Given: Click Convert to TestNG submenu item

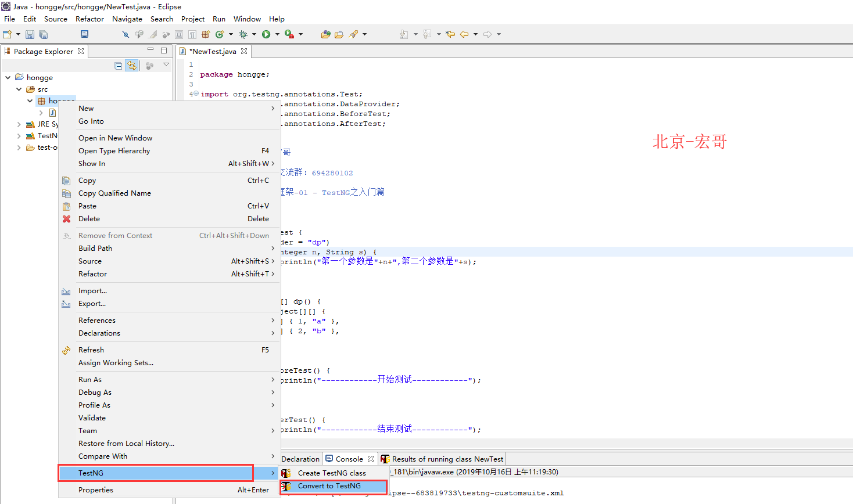Looking at the screenshot, I should (x=334, y=486).
